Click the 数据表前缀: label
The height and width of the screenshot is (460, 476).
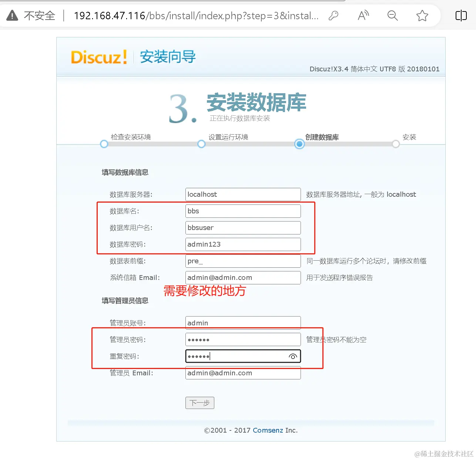click(128, 261)
